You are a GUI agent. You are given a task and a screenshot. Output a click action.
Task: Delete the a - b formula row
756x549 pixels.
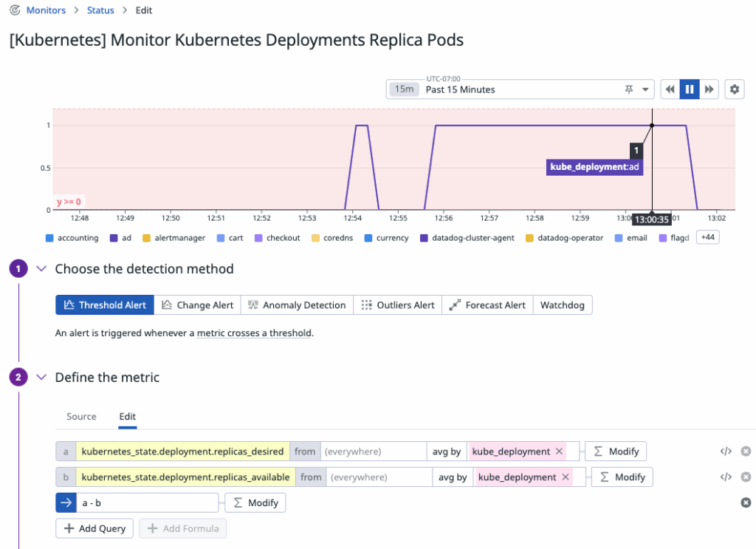(x=746, y=502)
